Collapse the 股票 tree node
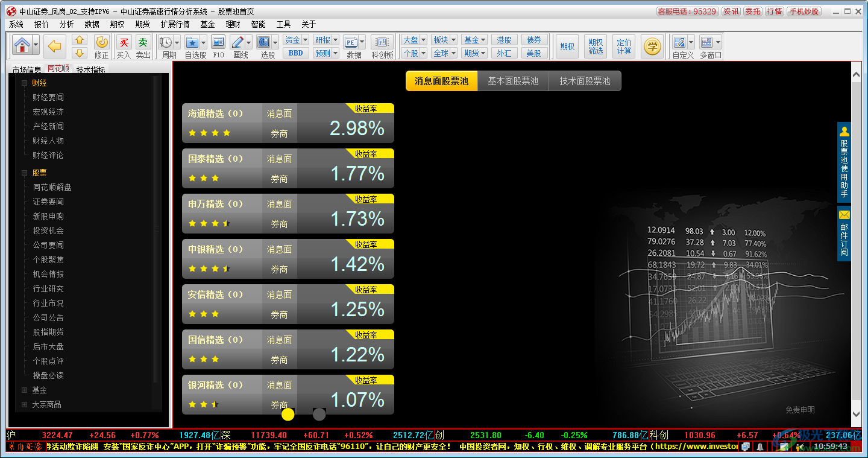The image size is (868, 458). (24, 173)
